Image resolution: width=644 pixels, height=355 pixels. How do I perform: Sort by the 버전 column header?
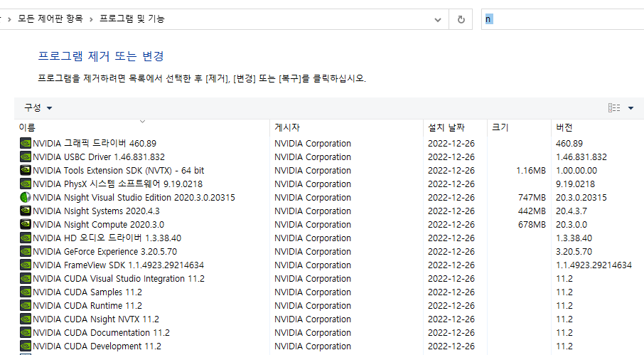point(598,127)
